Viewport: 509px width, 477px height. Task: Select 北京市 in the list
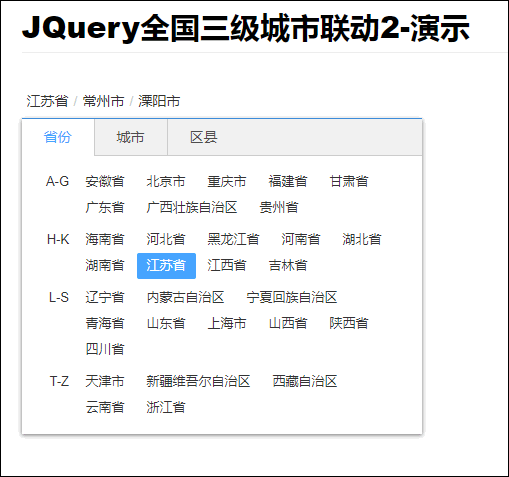point(166,182)
